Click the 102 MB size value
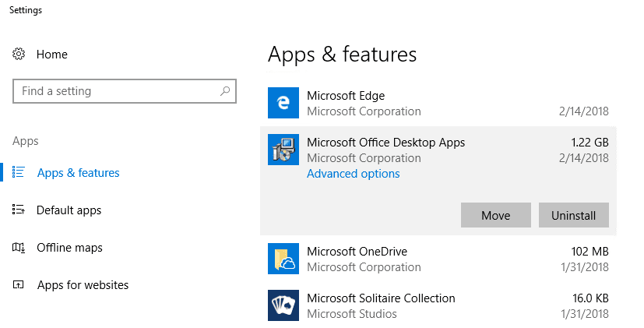This screenshot has width=644, height=328. [589, 251]
